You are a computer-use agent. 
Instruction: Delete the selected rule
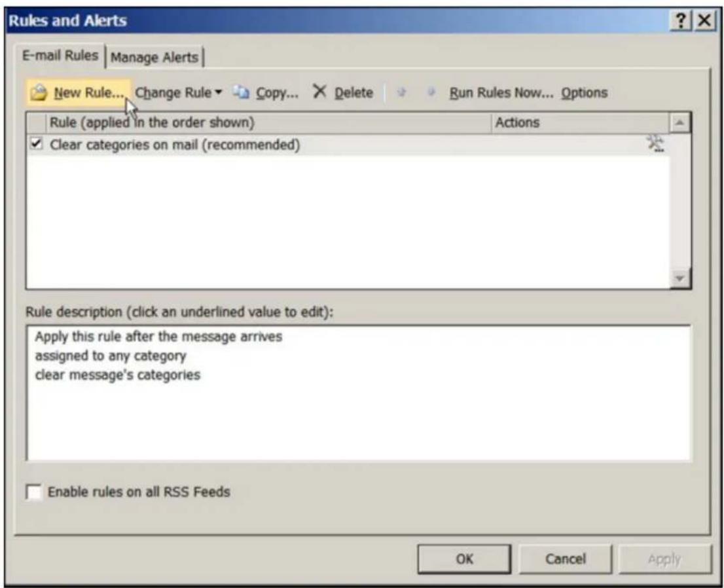point(343,92)
